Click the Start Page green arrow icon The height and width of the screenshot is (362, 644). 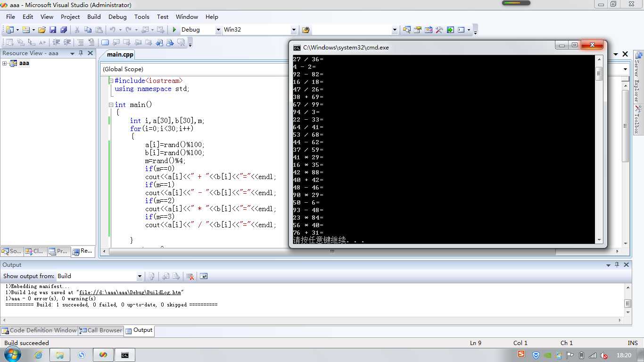450,30
